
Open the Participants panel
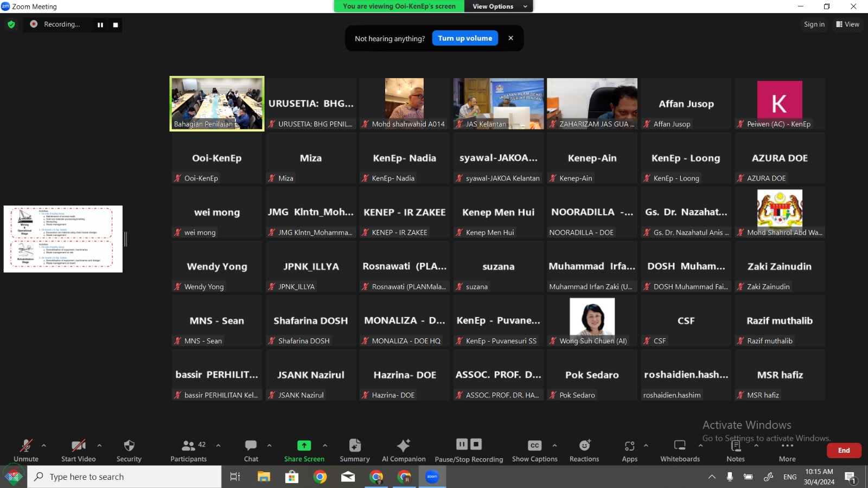click(188, 451)
